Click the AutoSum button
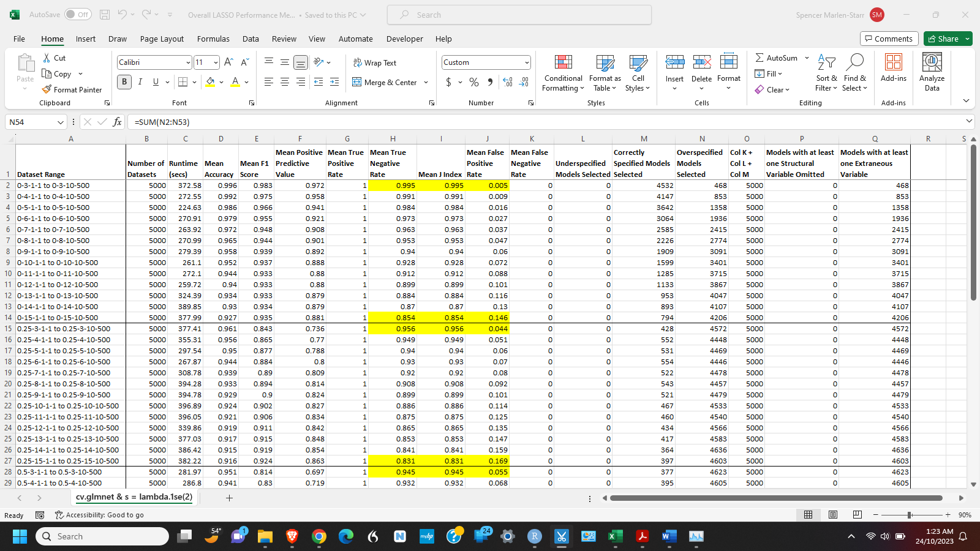 click(777, 58)
